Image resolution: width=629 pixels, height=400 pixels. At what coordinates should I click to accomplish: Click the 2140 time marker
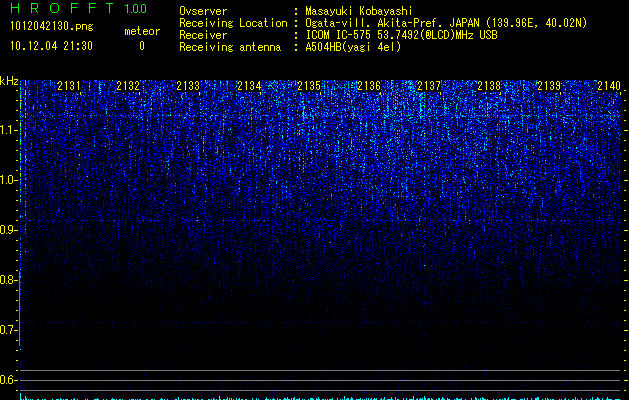click(609, 86)
